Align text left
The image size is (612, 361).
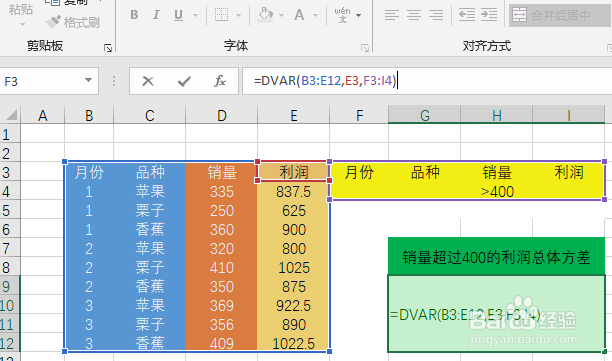coord(391,15)
